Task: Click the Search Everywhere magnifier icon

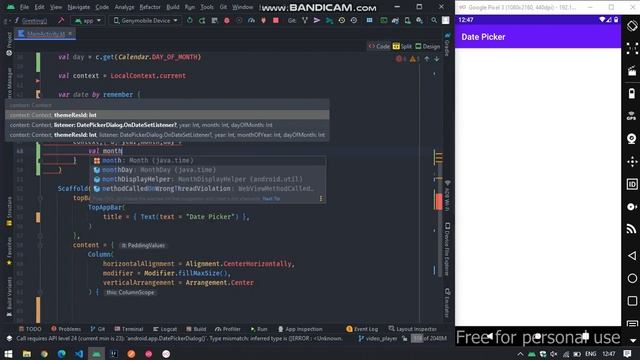Action: (434, 20)
